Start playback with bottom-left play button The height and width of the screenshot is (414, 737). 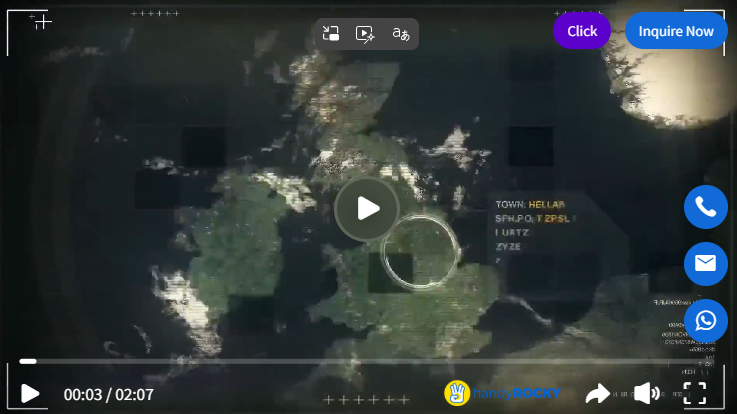31,394
